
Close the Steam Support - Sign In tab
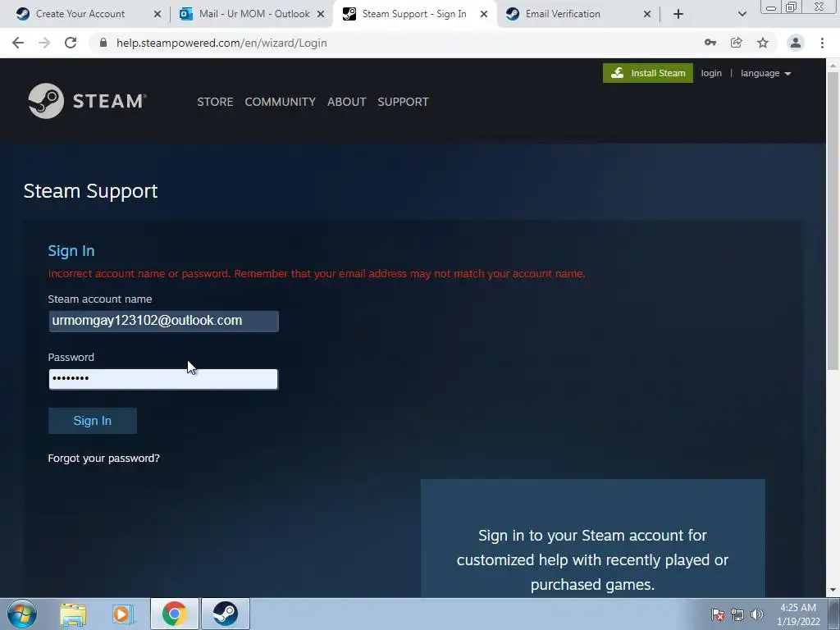point(484,15)
